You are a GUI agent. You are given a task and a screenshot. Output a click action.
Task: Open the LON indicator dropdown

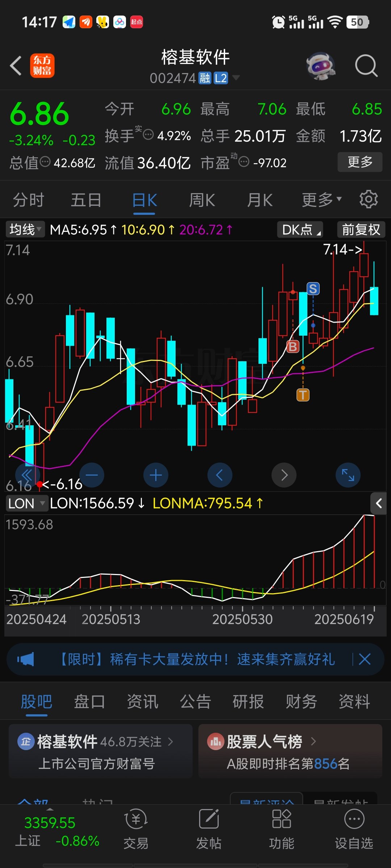[x=26, y=503]
